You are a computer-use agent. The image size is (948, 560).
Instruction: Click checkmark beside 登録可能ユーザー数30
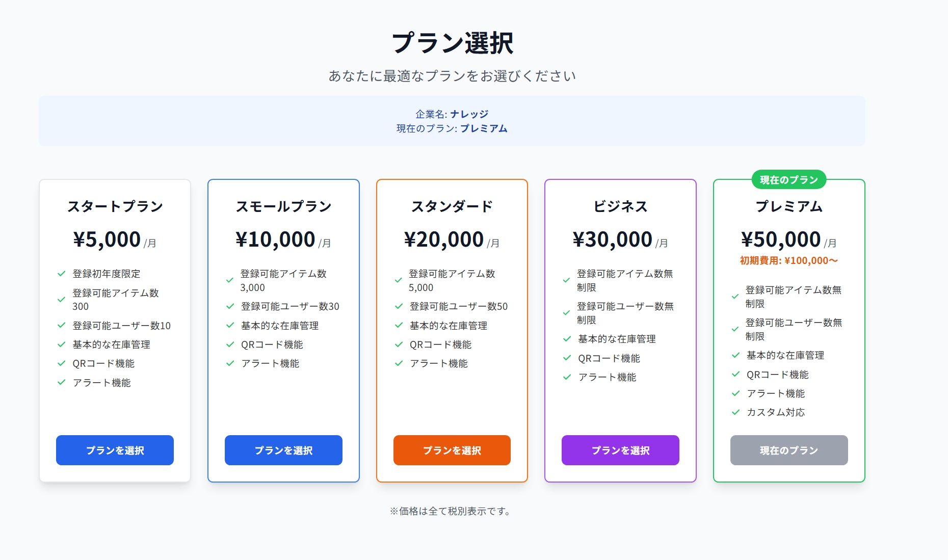click(230, 306)
